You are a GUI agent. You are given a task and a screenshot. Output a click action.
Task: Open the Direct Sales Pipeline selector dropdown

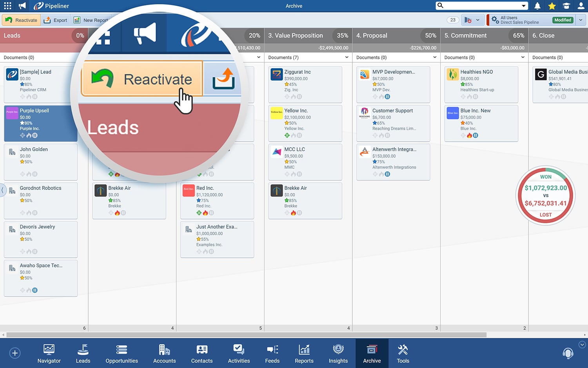pyautogui.click(x=581, y=20)
